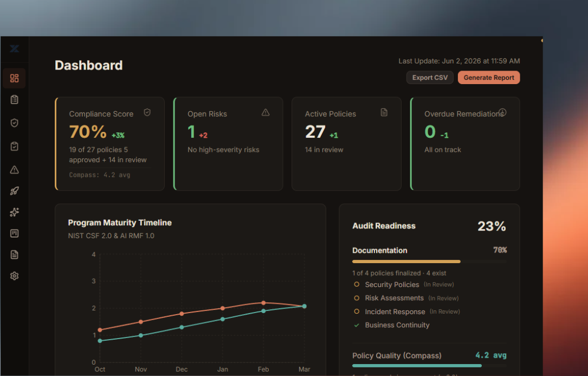Click the orange Feb data point on chart

tap(263, 303)
